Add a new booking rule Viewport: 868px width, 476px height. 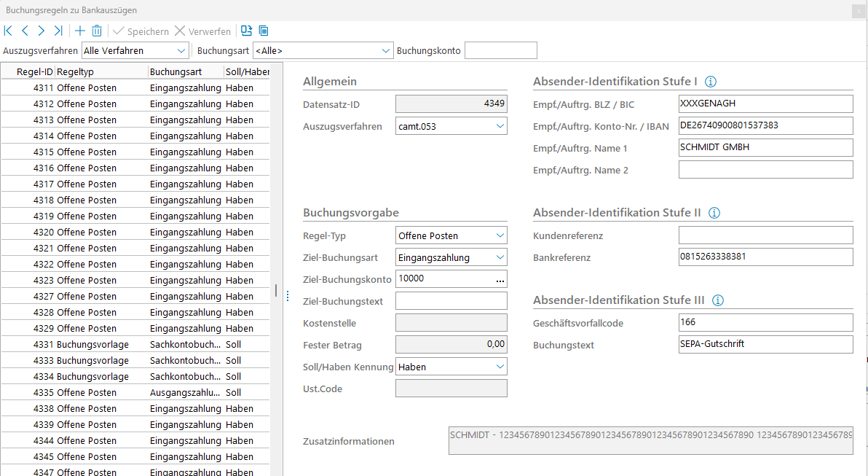[80, 31]
